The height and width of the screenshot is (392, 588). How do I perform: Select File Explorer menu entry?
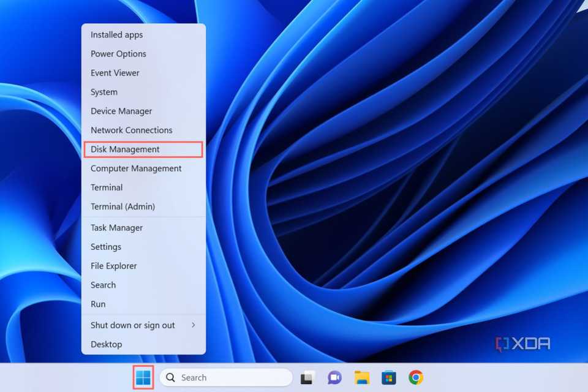pyautogui.click(x=143, y=266)
